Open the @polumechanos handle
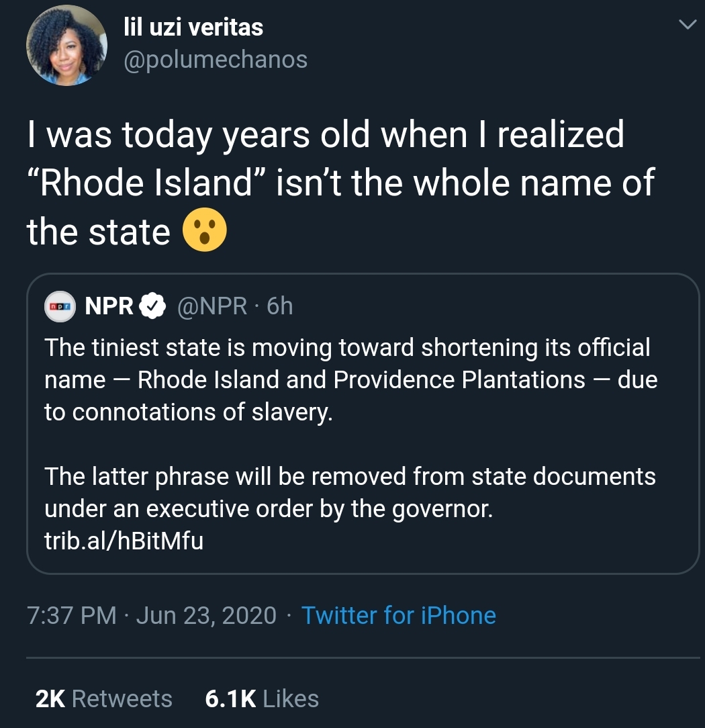 pos(216,59)
